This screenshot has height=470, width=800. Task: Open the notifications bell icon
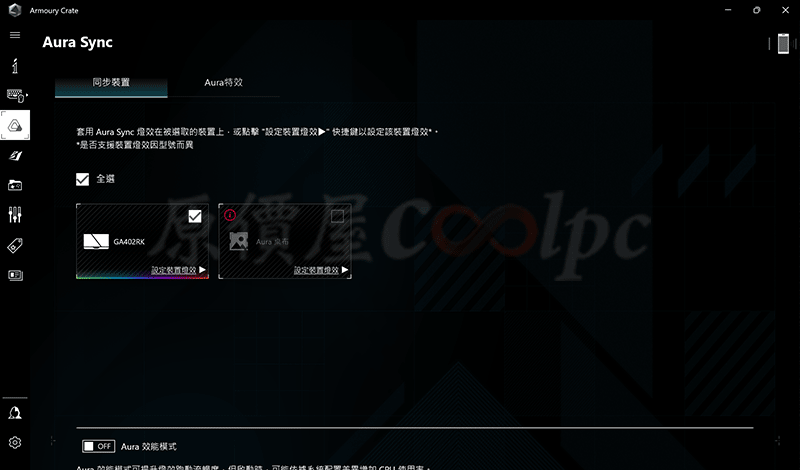click(15, 413)
